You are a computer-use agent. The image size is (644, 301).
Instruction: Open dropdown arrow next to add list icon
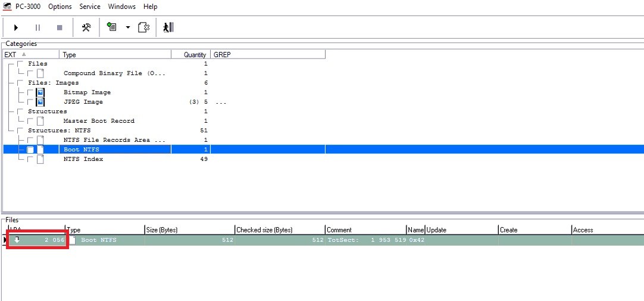pyautogui.click(x=127, y=27)
